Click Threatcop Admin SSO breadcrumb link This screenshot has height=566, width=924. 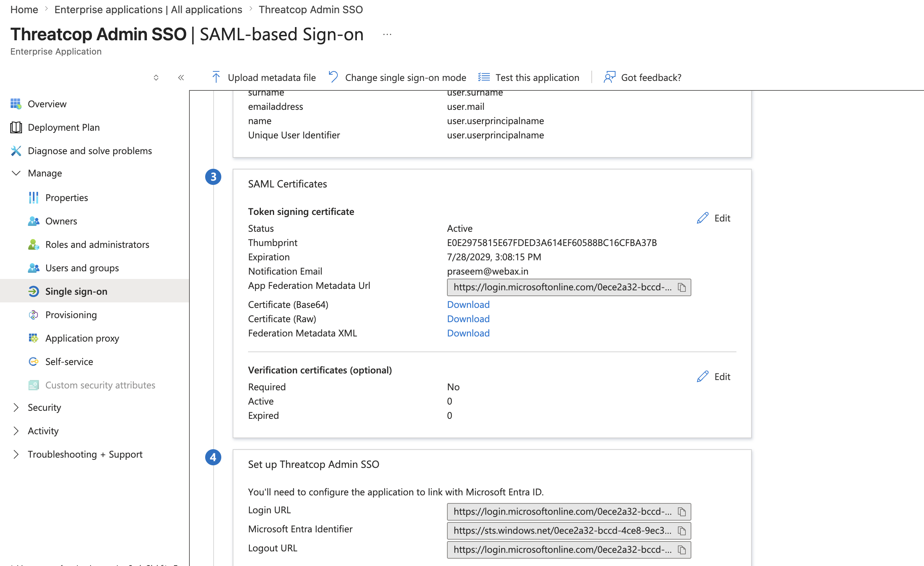click(310, 10)
